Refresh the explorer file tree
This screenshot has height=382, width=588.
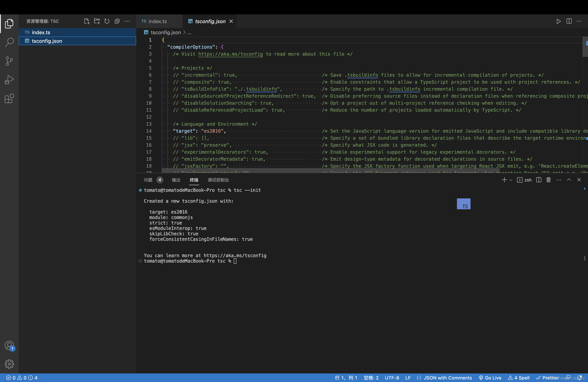click(107, 21)
